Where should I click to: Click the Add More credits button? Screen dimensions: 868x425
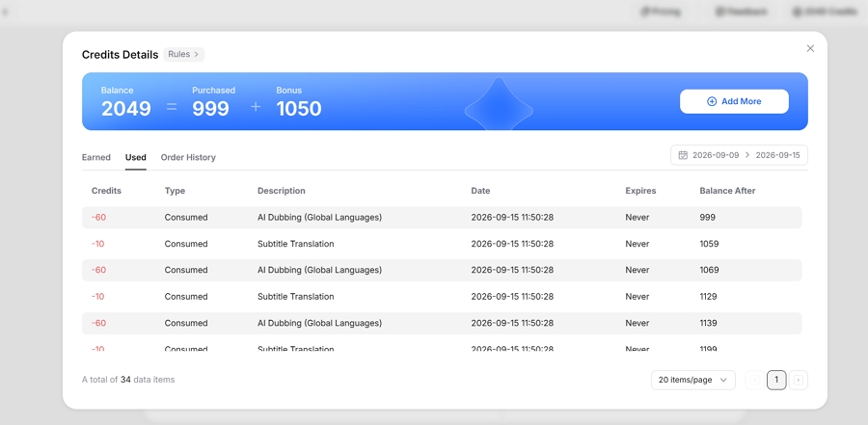(734, 101)
